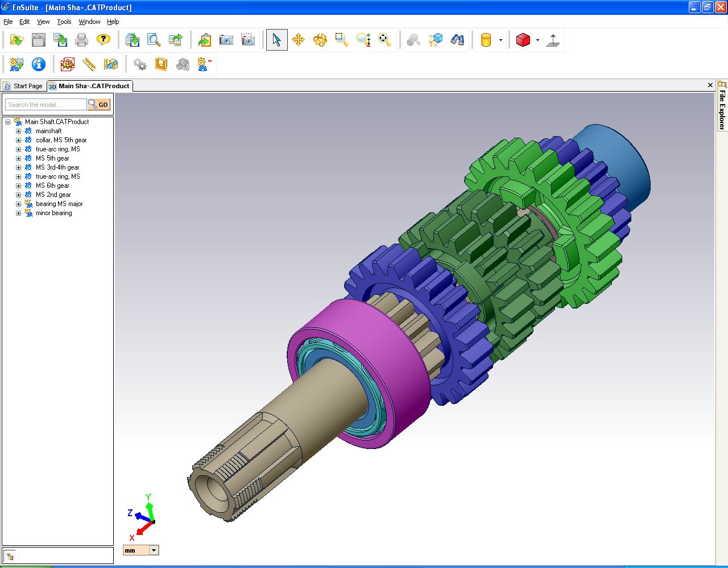
Task: Click the camera snapshot icon
Action: pyautogui.click(x=226, y=40)
